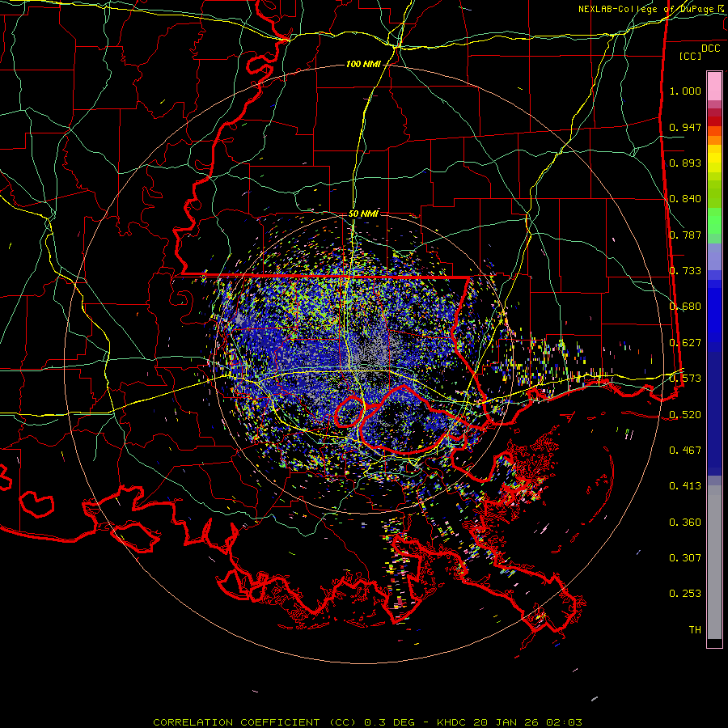Select the 0.307 scale value
The height and width of the screenshot is (728, 728).
tap(685, 558)
